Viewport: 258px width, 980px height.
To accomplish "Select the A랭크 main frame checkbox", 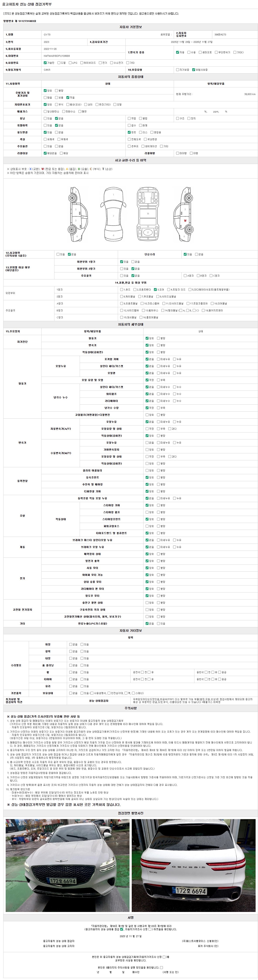I will (185, 276).
